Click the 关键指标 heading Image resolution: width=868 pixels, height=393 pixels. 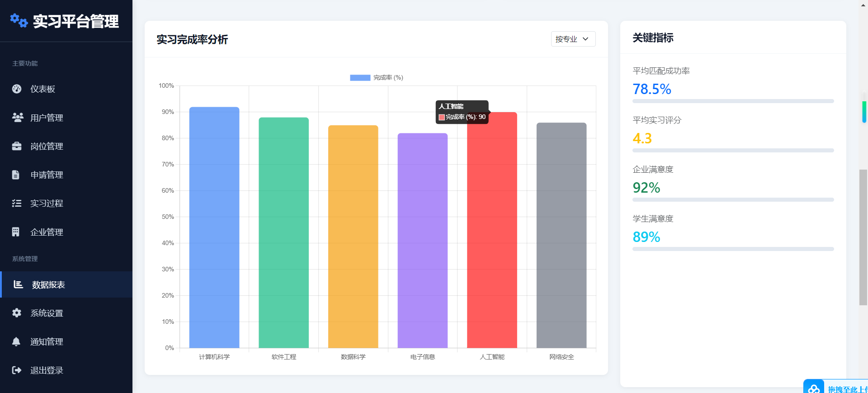[653, 38]
